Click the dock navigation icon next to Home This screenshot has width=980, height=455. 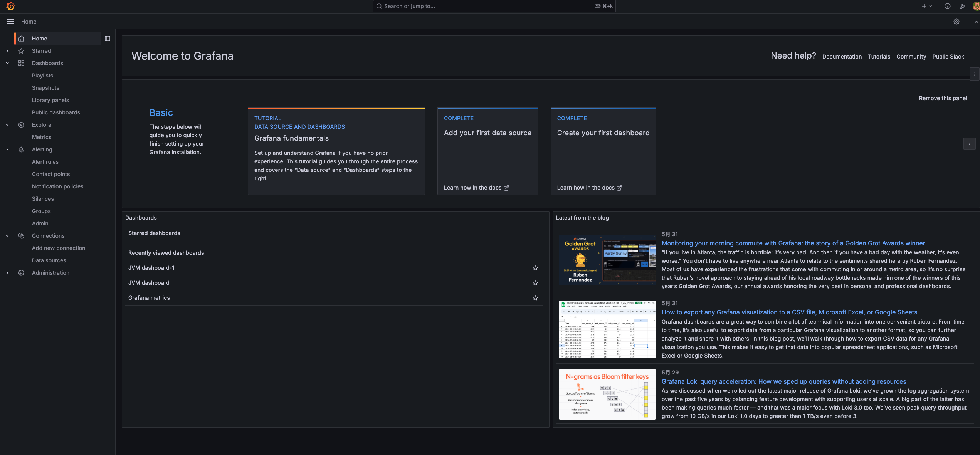pyautogui.click(x=108, y=39)
